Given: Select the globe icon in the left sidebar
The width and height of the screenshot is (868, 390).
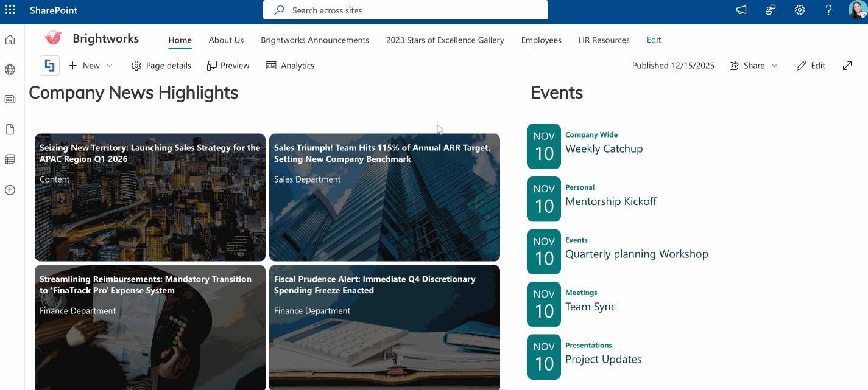Looking at the screenshot, I should tap(10, 69).
